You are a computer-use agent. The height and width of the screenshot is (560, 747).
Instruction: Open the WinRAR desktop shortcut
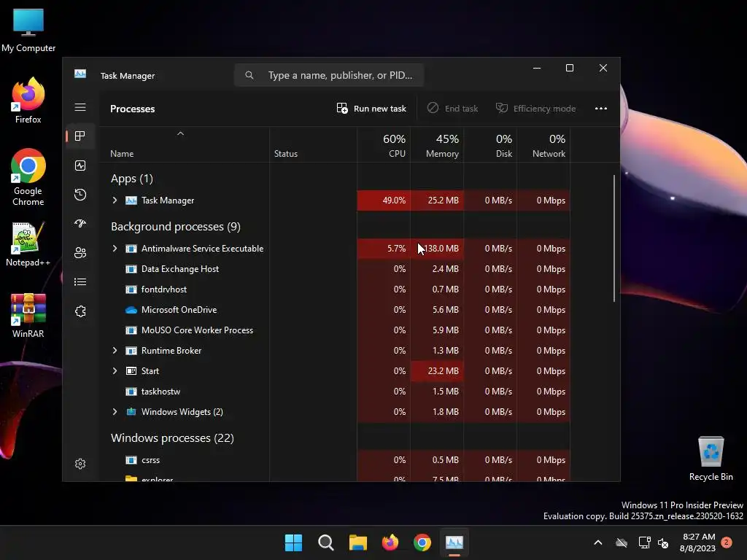(x=28, y=316)
